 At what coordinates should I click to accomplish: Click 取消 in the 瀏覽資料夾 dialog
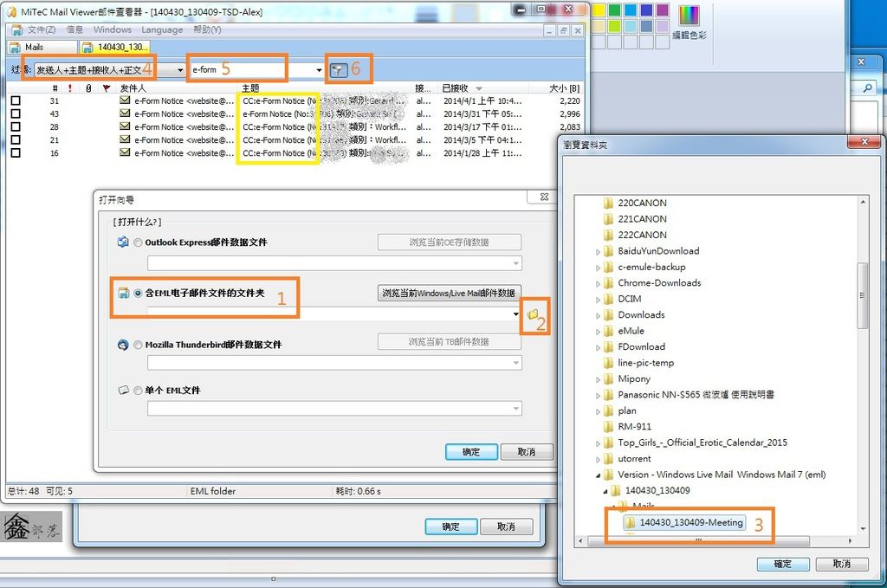click(841, 564)
